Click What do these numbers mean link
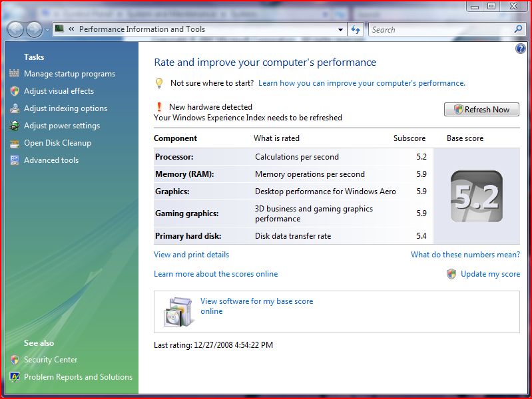This screenshot has height=399, width=532. (x=465, y=255)
